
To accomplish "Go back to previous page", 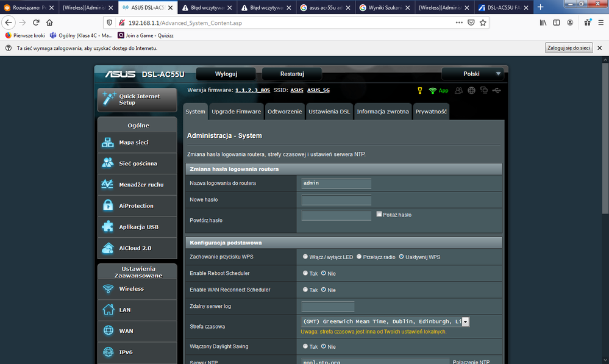I will pyautogui.click(x=9, y=23).
